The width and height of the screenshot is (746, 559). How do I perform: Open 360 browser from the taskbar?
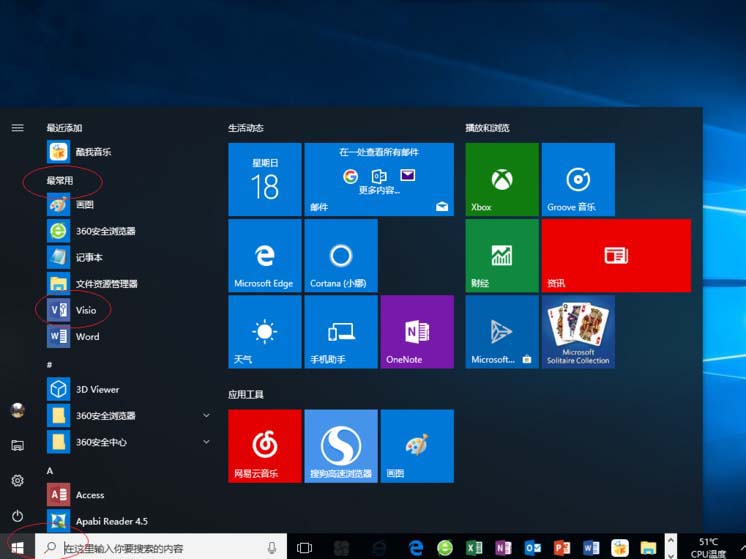click(445, 548)
